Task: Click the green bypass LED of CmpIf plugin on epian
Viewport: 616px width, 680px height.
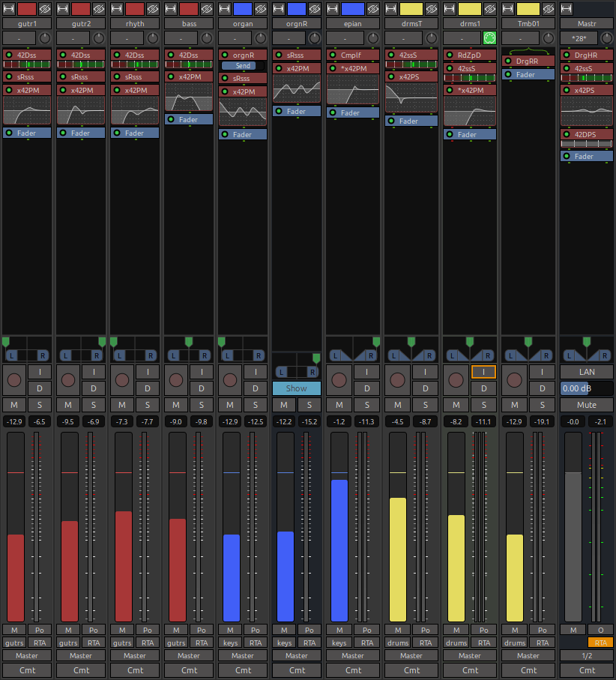Action: click(x=333, y=55)
